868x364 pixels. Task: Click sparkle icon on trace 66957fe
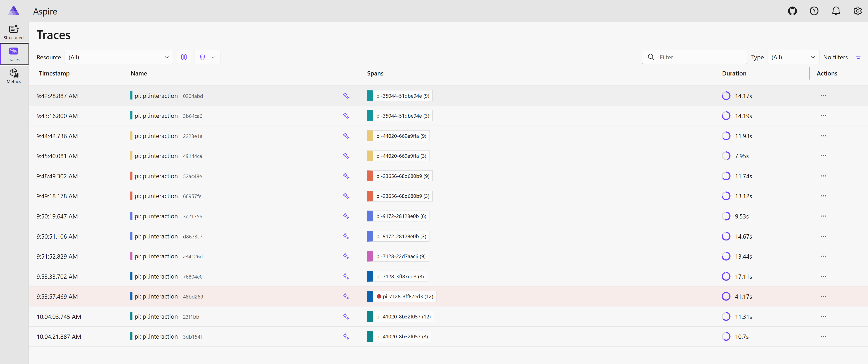click(346, 196)
